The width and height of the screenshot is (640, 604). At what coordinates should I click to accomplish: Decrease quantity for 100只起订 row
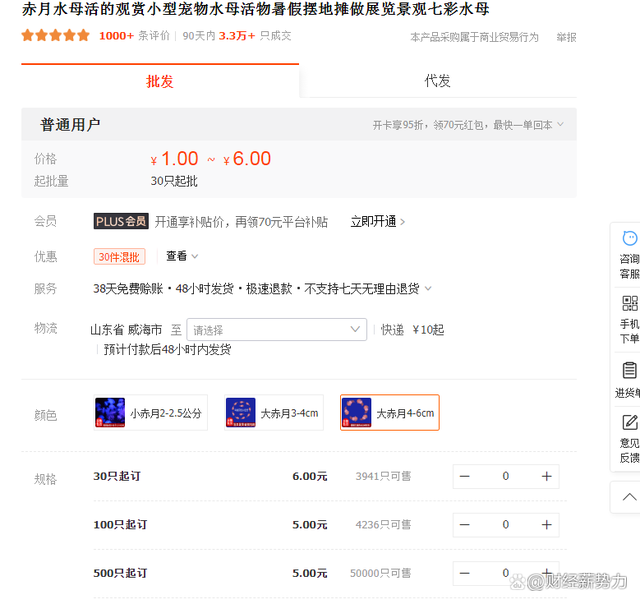[464, 525]
